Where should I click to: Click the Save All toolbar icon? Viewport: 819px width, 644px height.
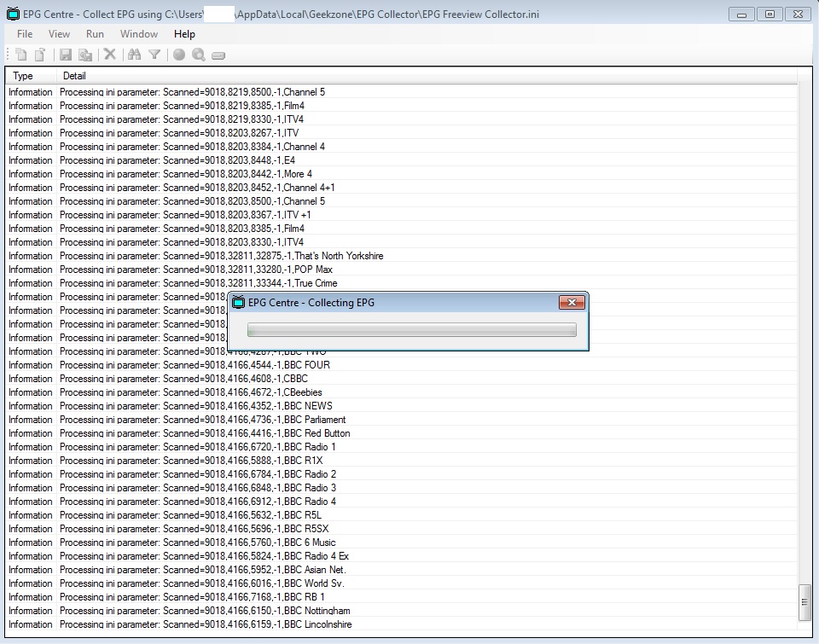85,55
